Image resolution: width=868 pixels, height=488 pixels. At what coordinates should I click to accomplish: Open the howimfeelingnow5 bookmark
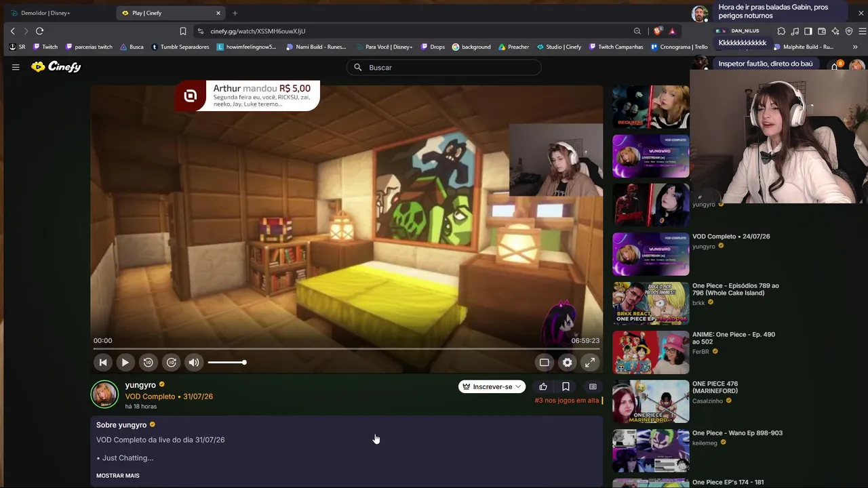(247, 47)
